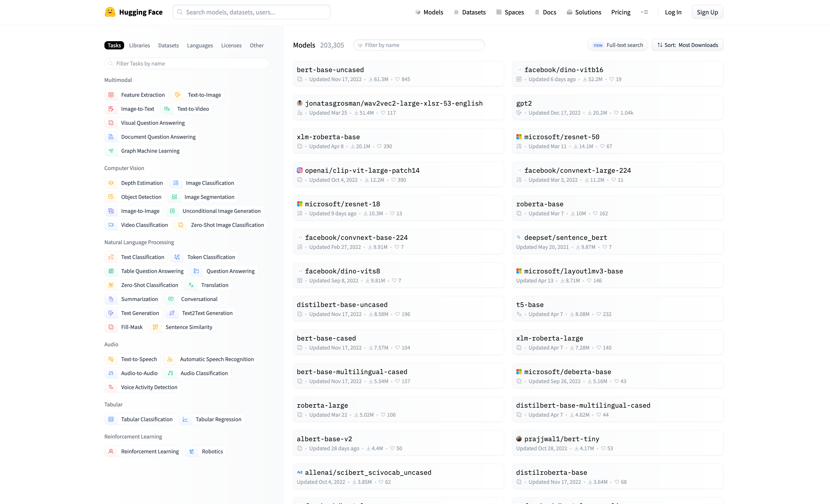Image resolution: width=830 pixels, height=504 pixels.
Task: Click the Sign Up button
Action: coord(707,12)
